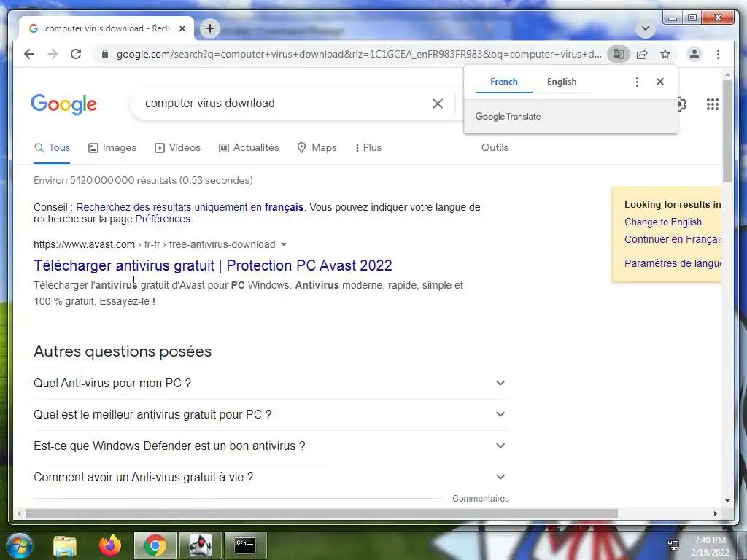Close the 'computer virus download' tab
The image size is (747, 560).
pyautogui.click(x=182, y=28)
